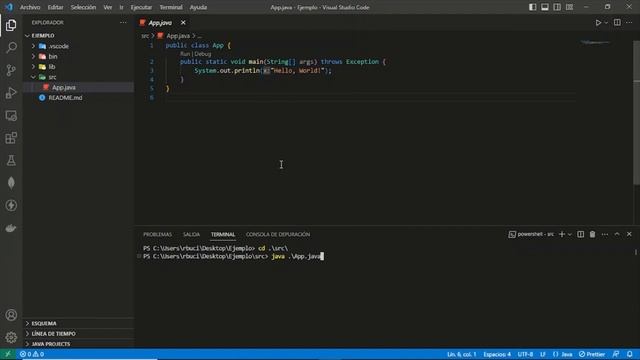Open terminal launch profile dropdown
640x360 pixels.
(570, 234)
